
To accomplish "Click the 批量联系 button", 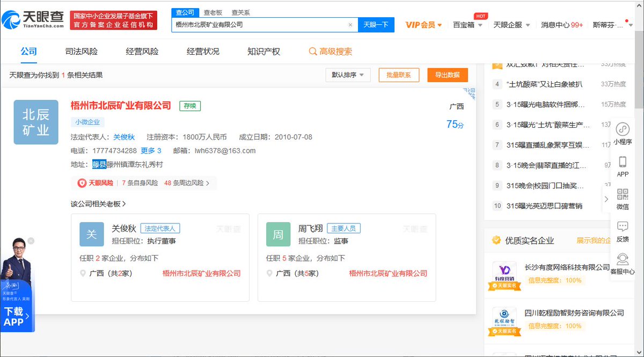I will tap(399, 75).
